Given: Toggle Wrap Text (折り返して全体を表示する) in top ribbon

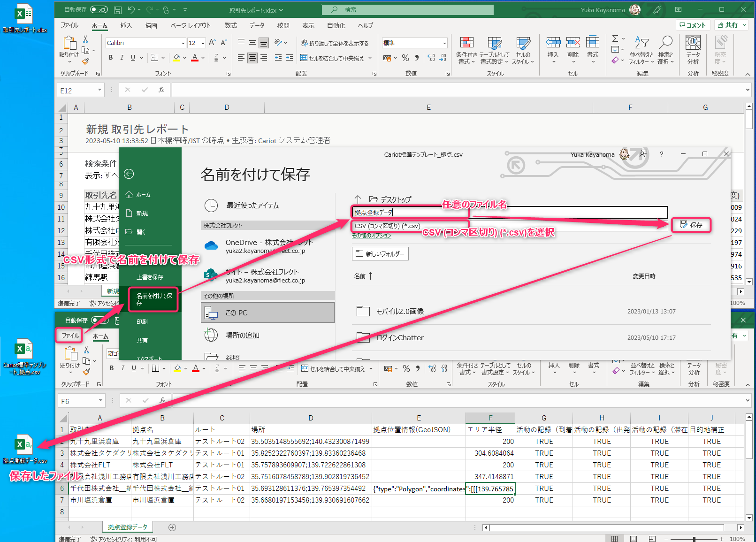Looking at the screenshot, I should 335,43.
